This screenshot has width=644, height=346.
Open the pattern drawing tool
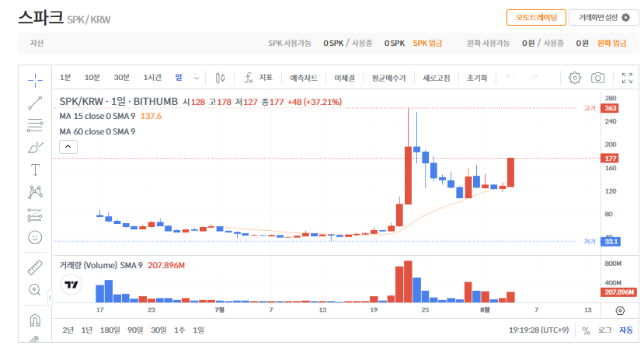[35, 192]
